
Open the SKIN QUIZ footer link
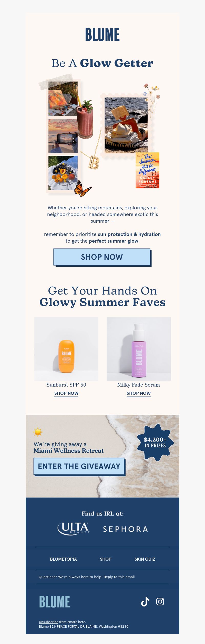click(x=145, y=559)
